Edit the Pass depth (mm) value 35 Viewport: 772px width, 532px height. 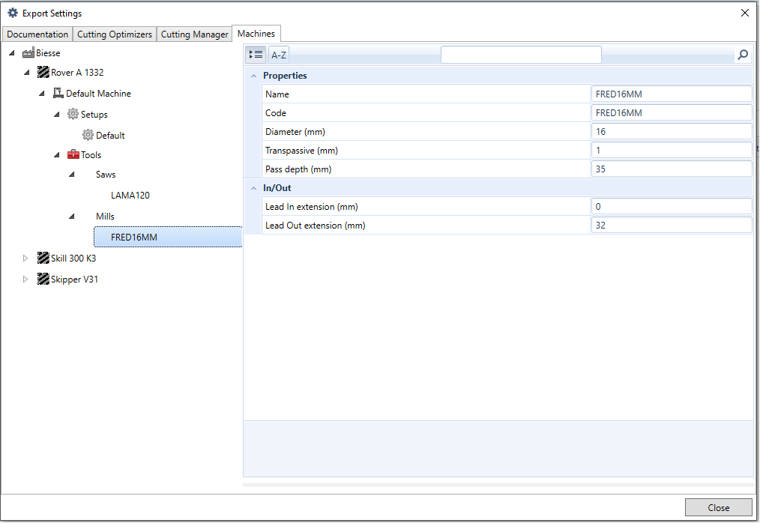tap(672, 169)
